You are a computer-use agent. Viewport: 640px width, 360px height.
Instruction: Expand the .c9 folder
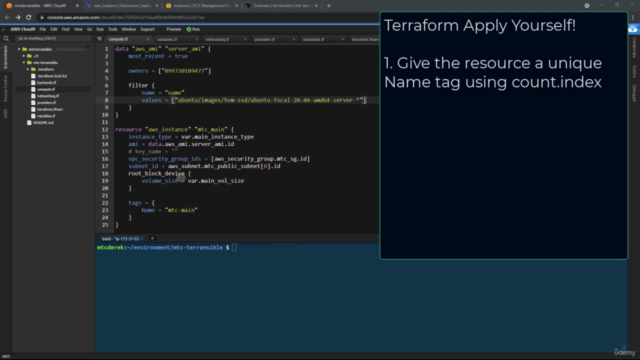click(x=24, y=56)
